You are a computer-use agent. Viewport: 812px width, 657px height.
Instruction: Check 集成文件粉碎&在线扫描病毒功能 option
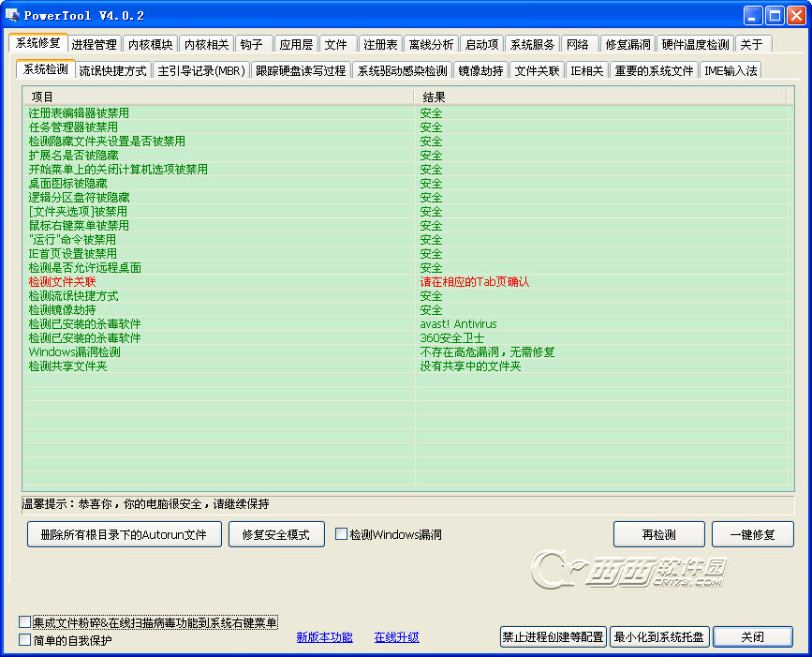pyautogui.click(x=24, y=621)
